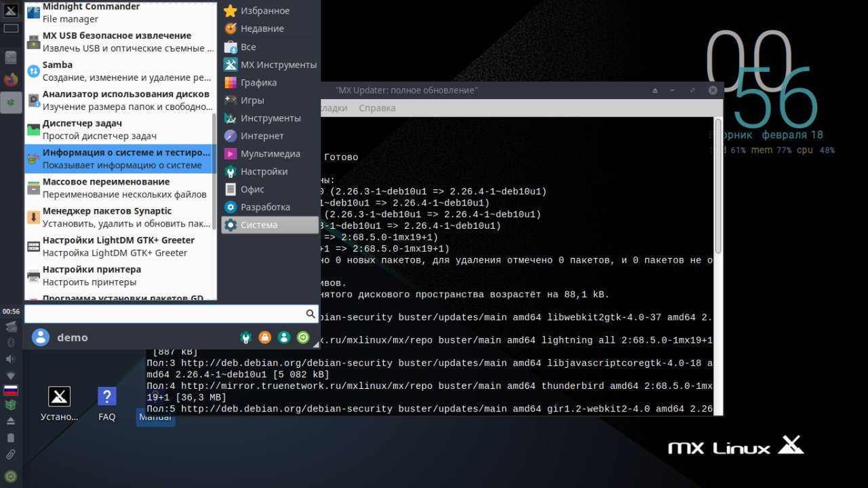This screenshot has height=488, width=868.
Task: Launch Firefox from the side panel
Action: 11,79
